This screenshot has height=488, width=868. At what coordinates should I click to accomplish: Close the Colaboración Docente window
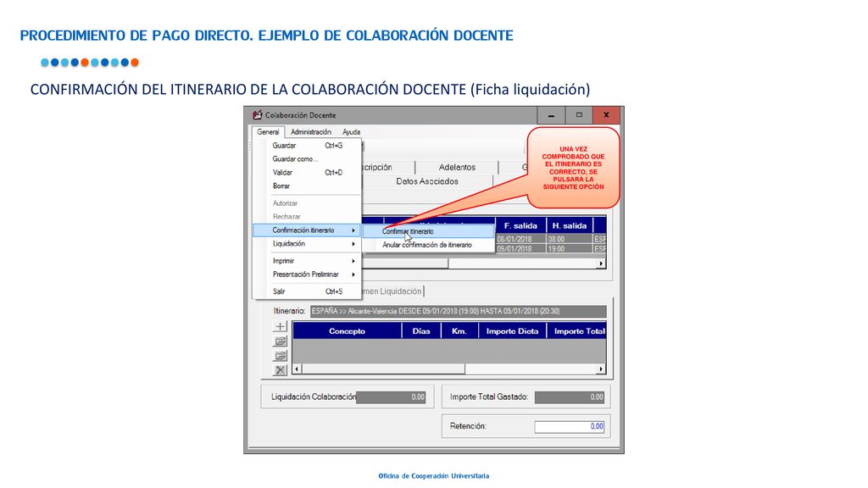click(x=606, y=115)
